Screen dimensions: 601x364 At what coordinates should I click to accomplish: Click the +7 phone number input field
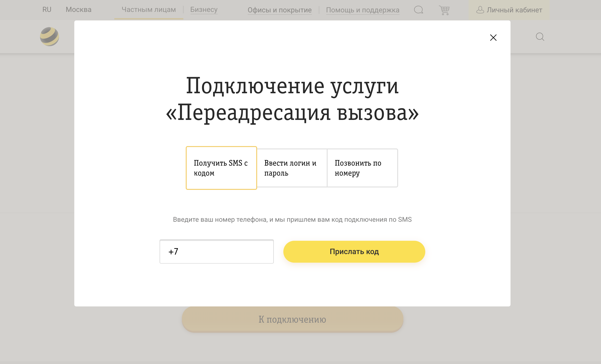[x=216, y=251]
